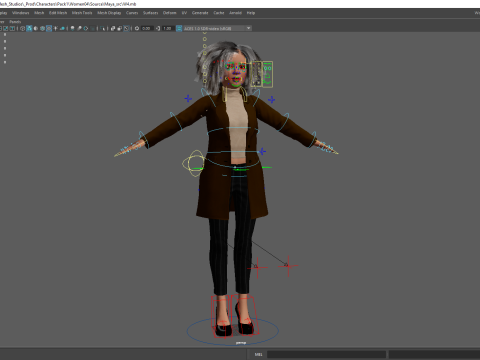The height and width of the screenshot is (360, 480).
Task: Toggle X-ray joints icon
Action: [x=126, y=28]
